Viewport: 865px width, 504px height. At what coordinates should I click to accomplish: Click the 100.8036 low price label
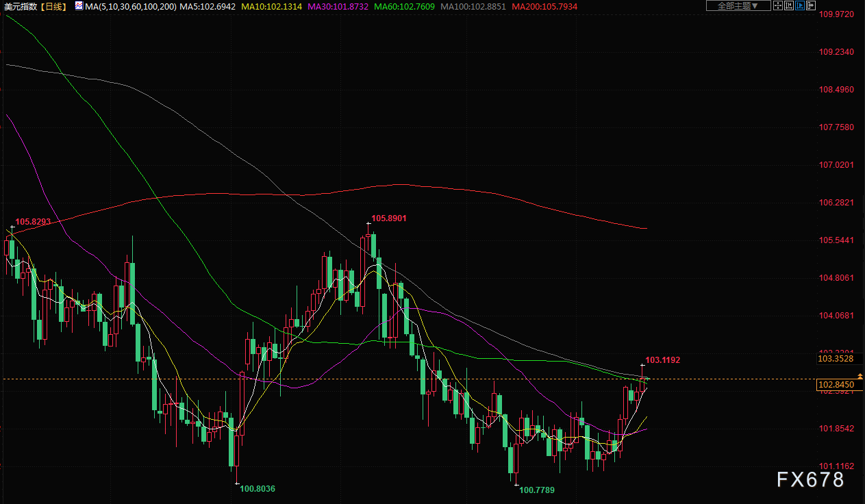pos(258,489)
